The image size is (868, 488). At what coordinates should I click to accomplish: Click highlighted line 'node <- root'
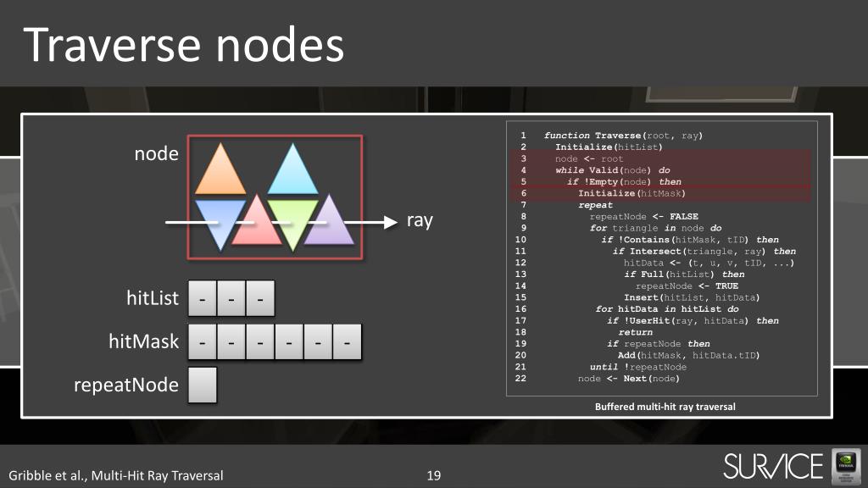tap(589, 158)
